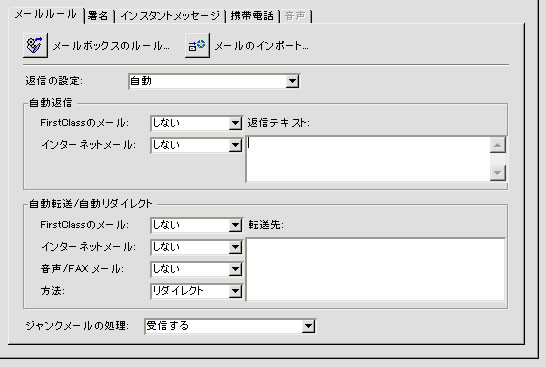Click the メールボックスのルール... label
Image resolution: width=546 pixels, height=367 pixels.
pos(111,46)
